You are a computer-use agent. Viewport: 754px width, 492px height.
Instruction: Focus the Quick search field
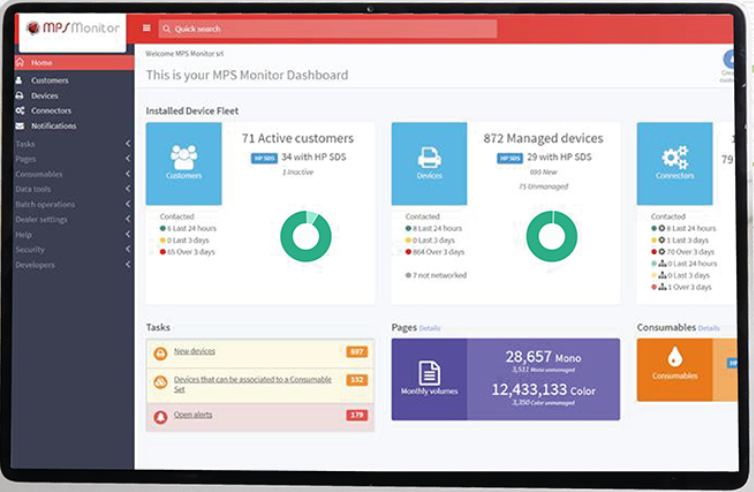tap(328, 29)
